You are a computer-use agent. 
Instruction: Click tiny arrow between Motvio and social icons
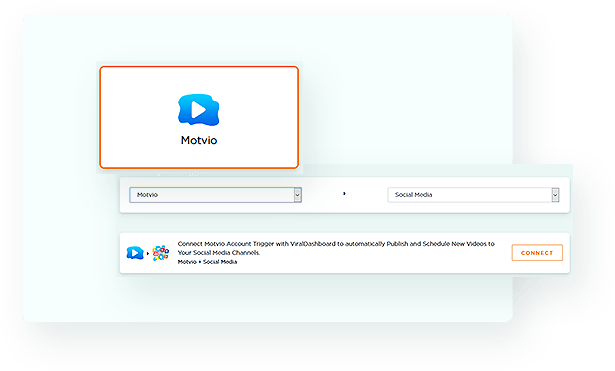click(148, 253)
